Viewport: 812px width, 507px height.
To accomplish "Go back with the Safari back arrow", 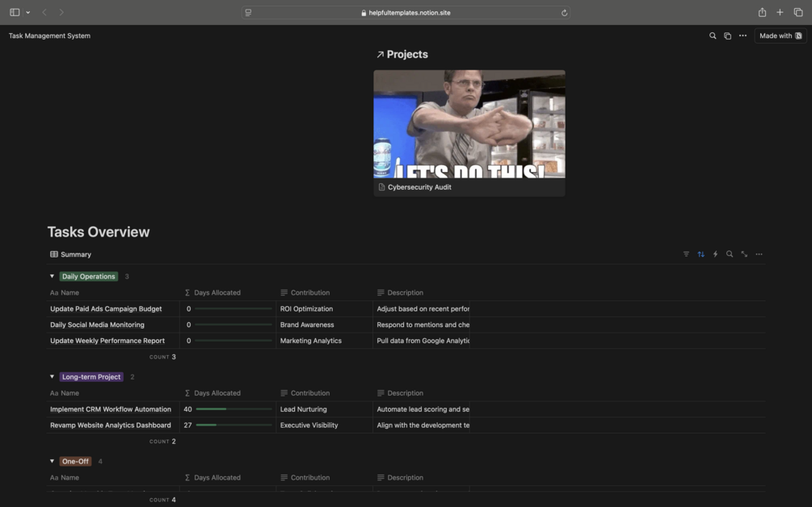I will pos(44,12).
